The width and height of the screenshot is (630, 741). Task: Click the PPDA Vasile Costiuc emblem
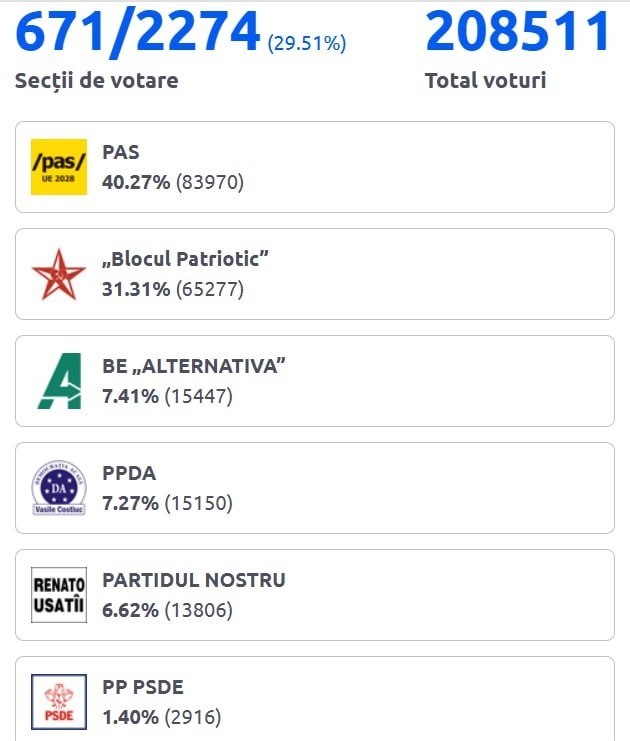pos(59,488)
